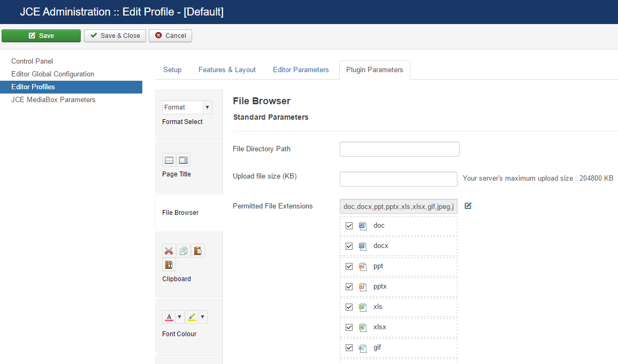Click edit icon beside file extensions
618x364 pixels.
(468, 206)
